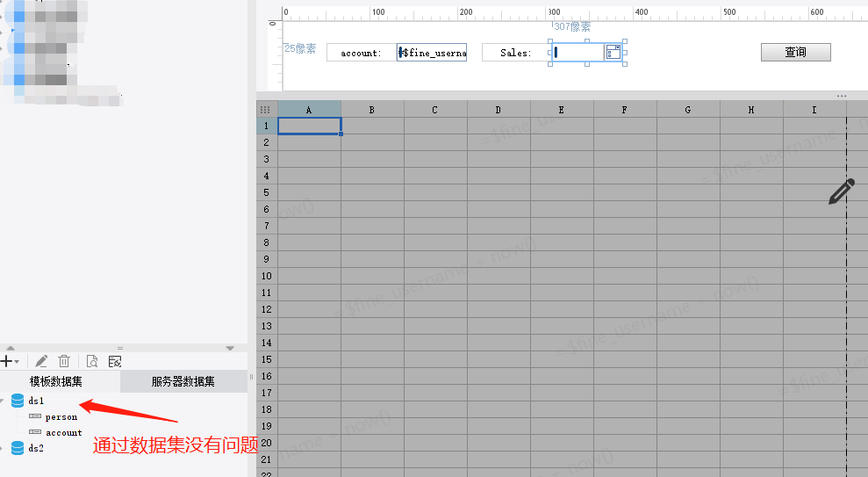Select column G header
This screenshot has width=868, height=477.
(x=688, y=110)
